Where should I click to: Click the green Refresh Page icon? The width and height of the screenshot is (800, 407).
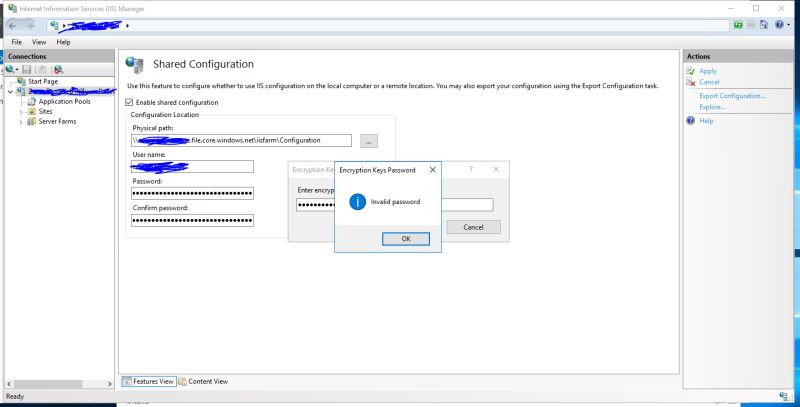click(738, 24)
